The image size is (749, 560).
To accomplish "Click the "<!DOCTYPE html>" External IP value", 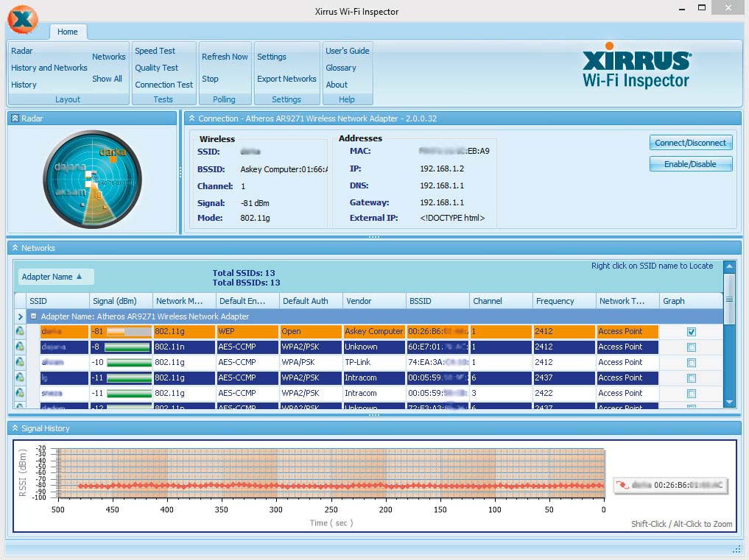I will (452, 218).
